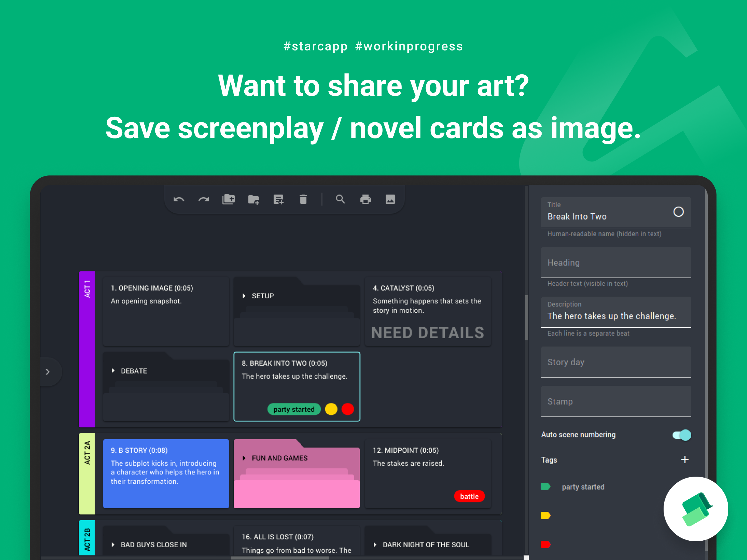Image resolution: width=747 pixels, height=560 pixels.
Task: Open the left sidebar chevron
Action: pos(48,372)
